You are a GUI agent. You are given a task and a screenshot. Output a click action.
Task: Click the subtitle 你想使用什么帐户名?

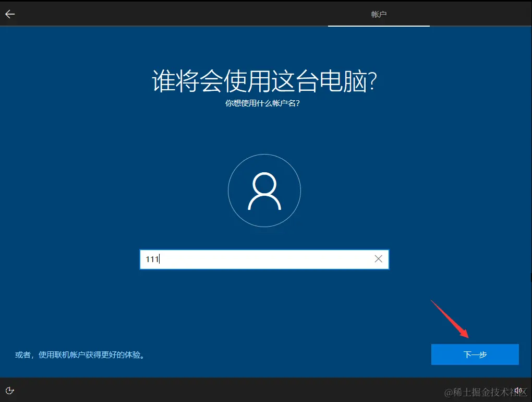coord(262,103)
